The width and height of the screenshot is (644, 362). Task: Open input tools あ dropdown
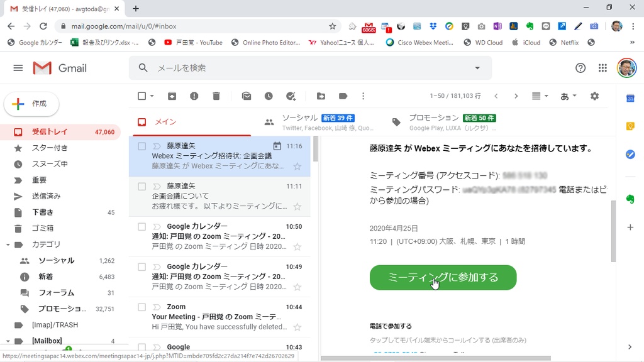[x=569, y=96]
